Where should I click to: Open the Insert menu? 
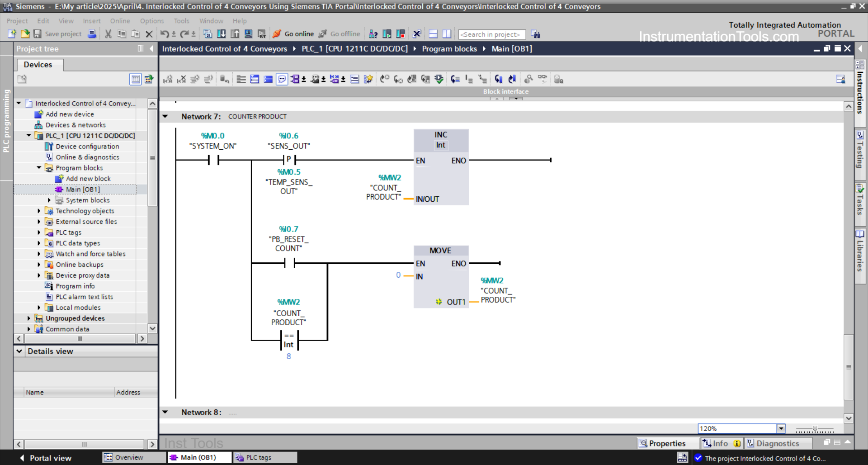tap(92, 21)
